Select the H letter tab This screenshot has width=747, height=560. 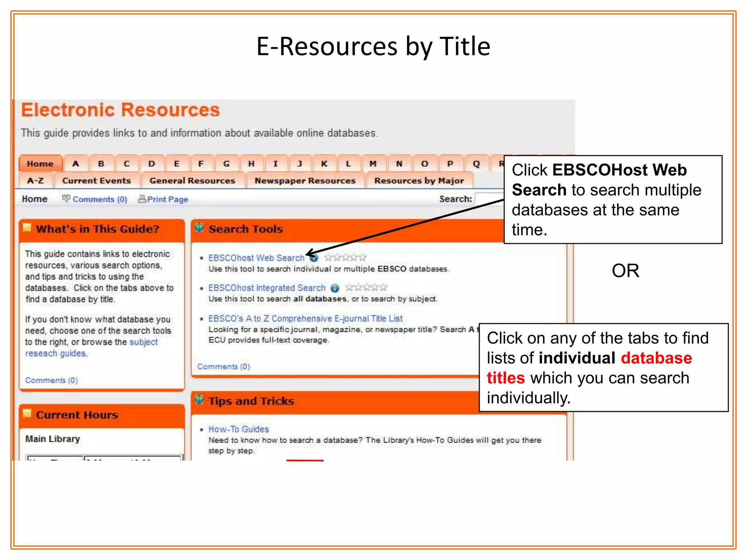251,164
